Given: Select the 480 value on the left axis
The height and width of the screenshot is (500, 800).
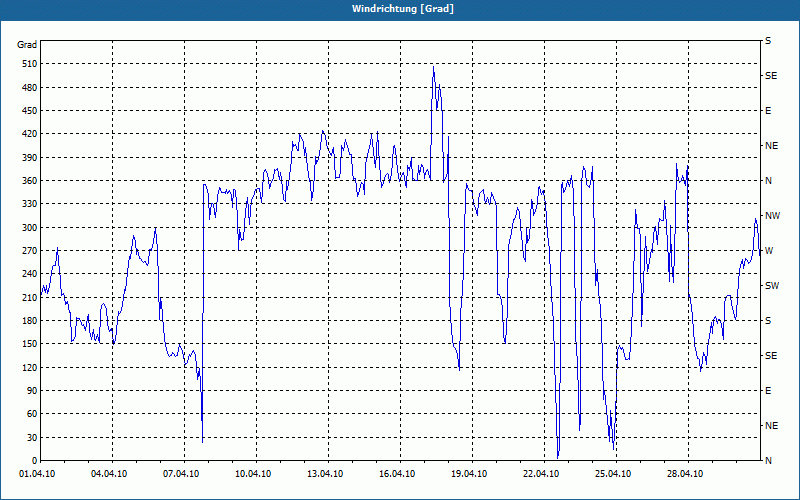Looking at the screenshot, I should click(x=30, y=88).
